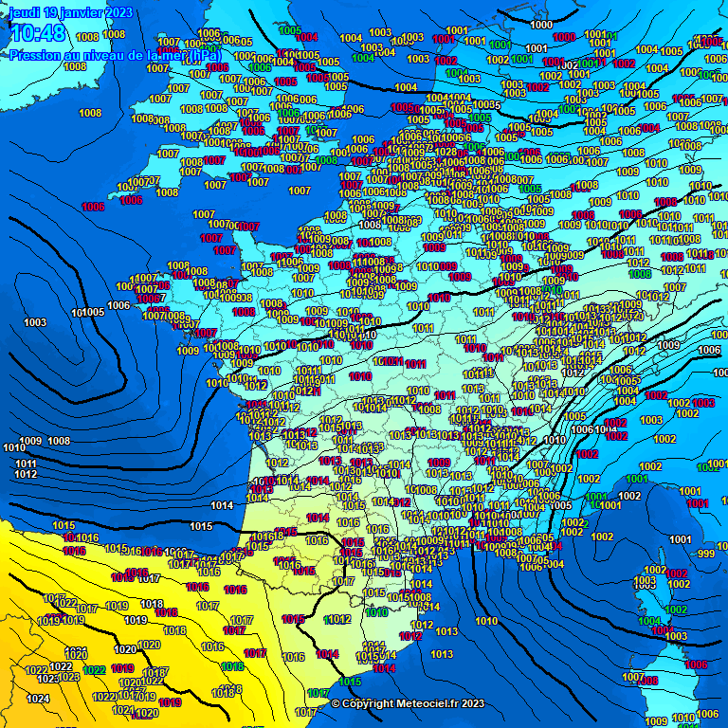Click the Pression au niveau de la mer title

pyautogui.click(x=115, y=56)
